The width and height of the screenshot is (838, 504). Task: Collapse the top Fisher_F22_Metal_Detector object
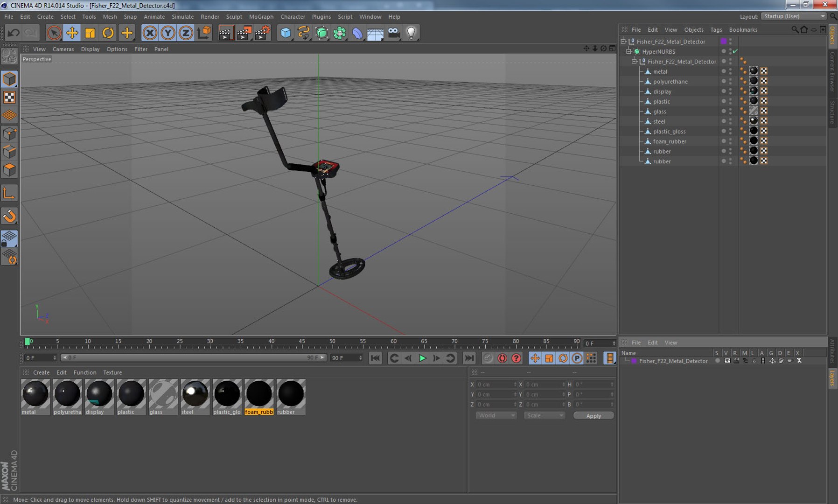(x=623, y=41)
